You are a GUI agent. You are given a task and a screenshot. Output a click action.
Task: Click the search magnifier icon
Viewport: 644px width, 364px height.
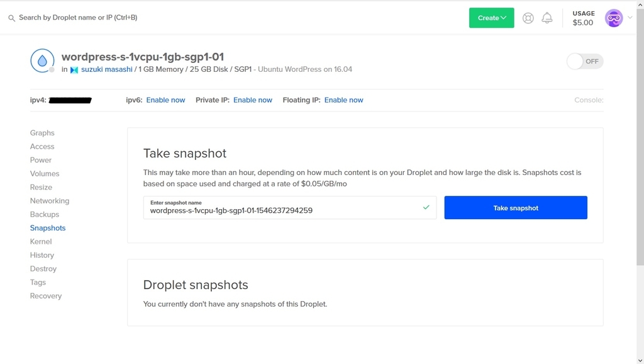coord(11,18)
